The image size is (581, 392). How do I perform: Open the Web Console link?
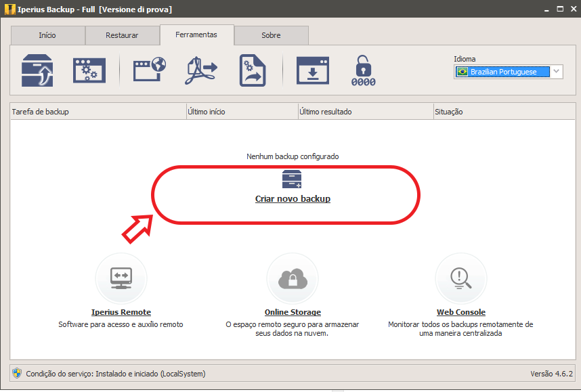(x=461, y=312)
